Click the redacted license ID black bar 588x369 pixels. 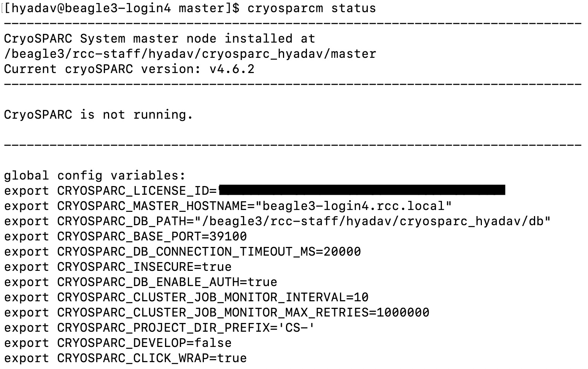362,190
